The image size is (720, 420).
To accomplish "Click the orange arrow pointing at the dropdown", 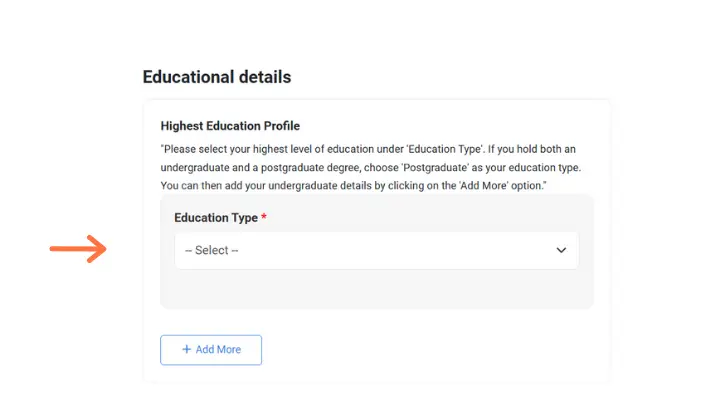I will coord(78,249).
